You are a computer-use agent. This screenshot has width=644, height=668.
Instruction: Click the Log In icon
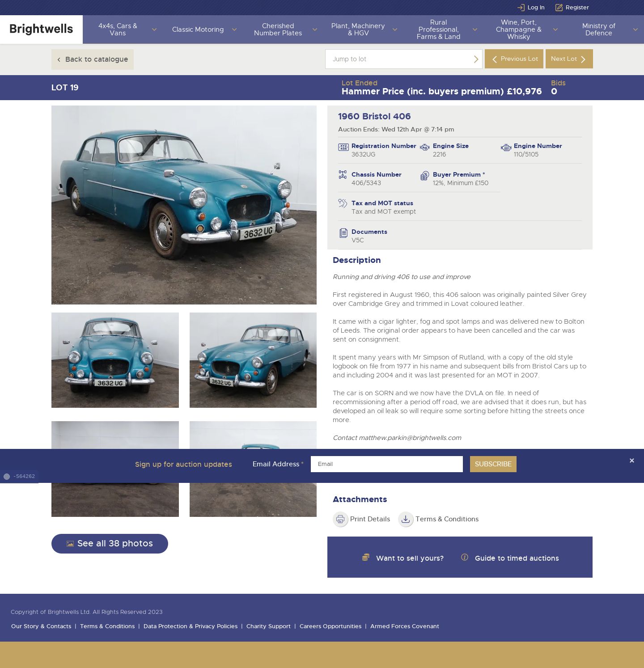[521, 8]
